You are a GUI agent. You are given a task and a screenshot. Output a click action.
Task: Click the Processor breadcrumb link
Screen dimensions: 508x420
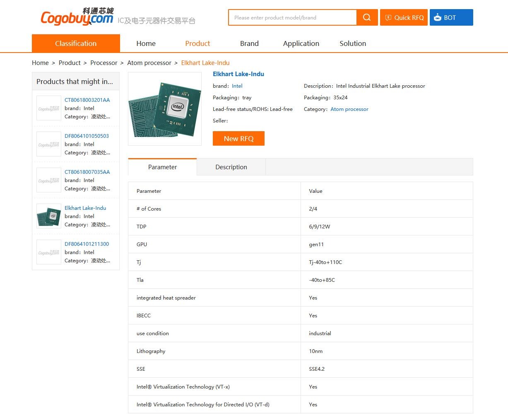click(x=104, y=63)
